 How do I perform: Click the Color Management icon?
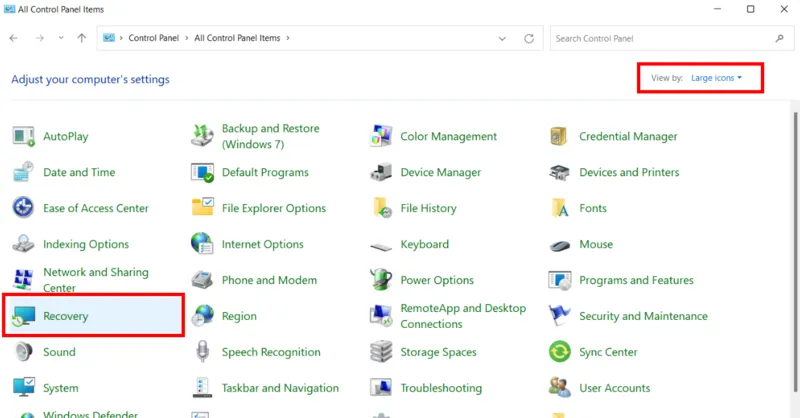click(x=381, y=136)
